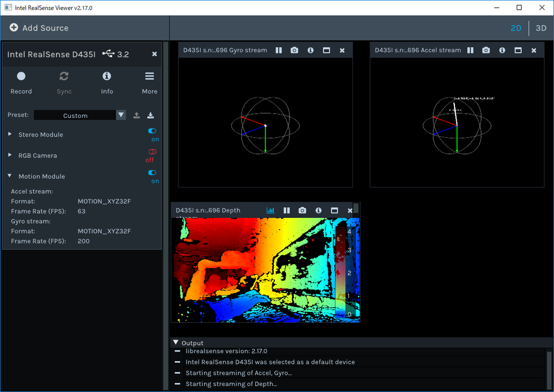Select the 'librealsense version: 2.17.0' log line
Viewport: 554px width, 392px height.
coord(227,351)
